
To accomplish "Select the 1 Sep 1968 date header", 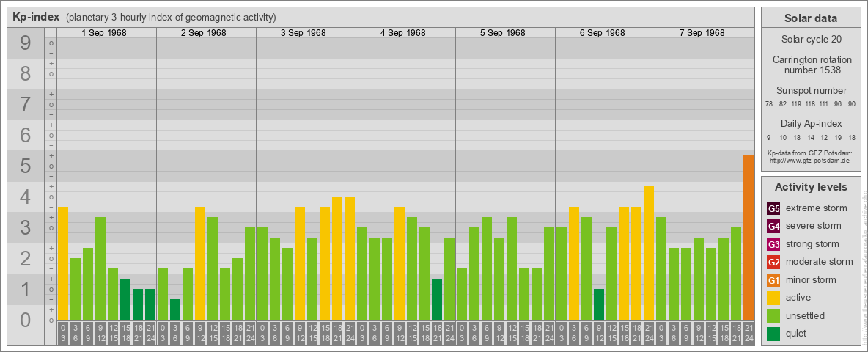I will (x=104, y=33).
